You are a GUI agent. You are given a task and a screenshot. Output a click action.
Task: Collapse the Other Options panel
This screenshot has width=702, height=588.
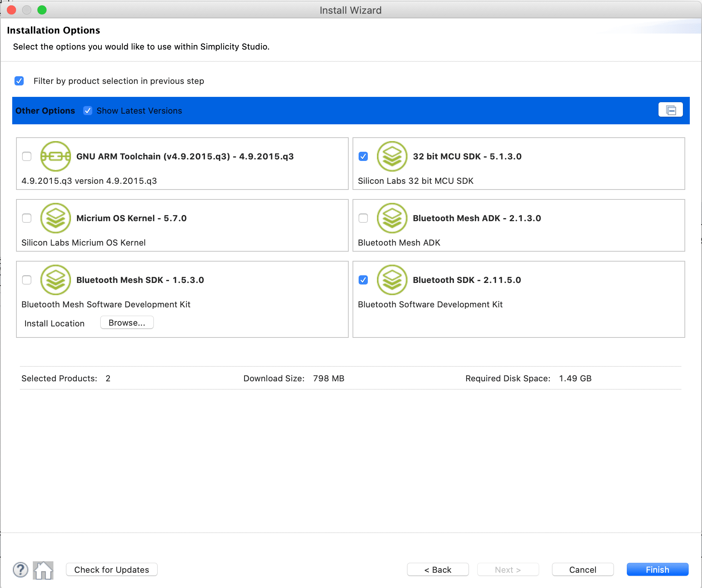tap(670, 110)
